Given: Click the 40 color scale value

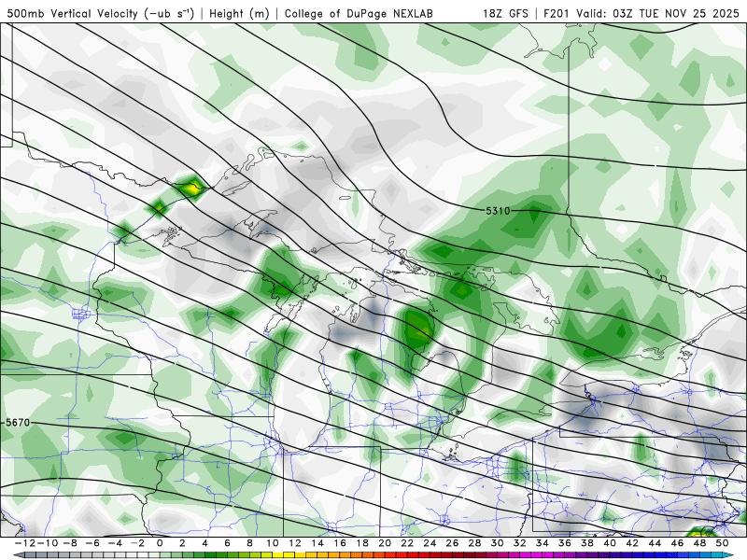Looking at the screenshot, I should tap(610, 543).
